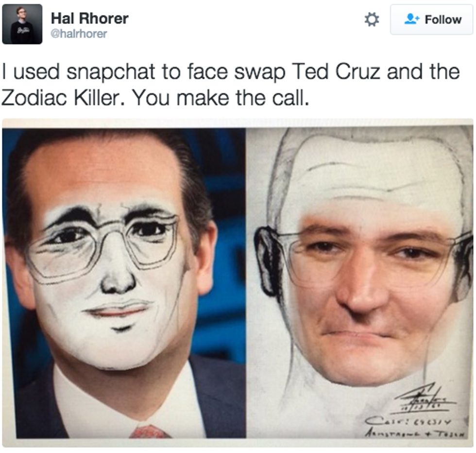This screenshot has height=453, width=476.
Task: Open Hal Rhorer's profile avatar
Action: (22, 24)
